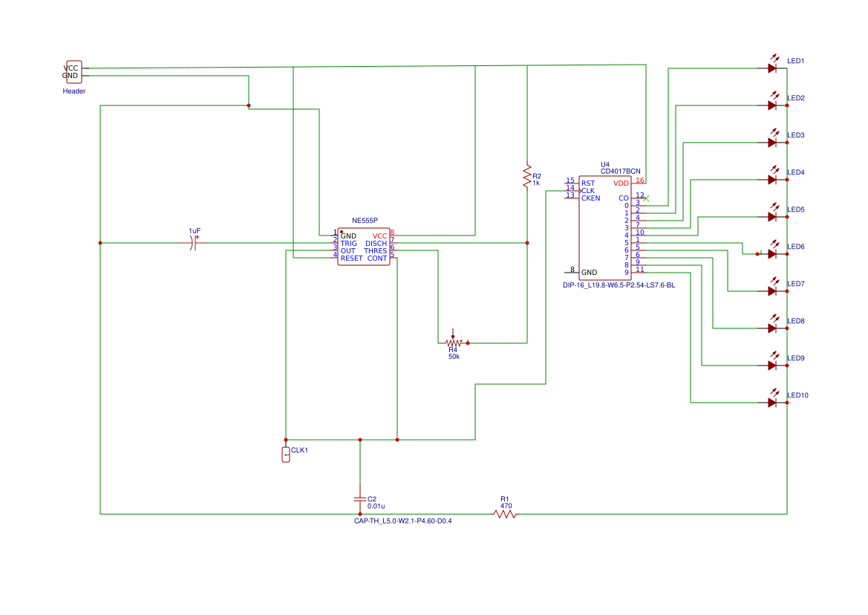The image size is (868, 615).
Task: Click the NE555P part name label
Action: click(365, 221)
